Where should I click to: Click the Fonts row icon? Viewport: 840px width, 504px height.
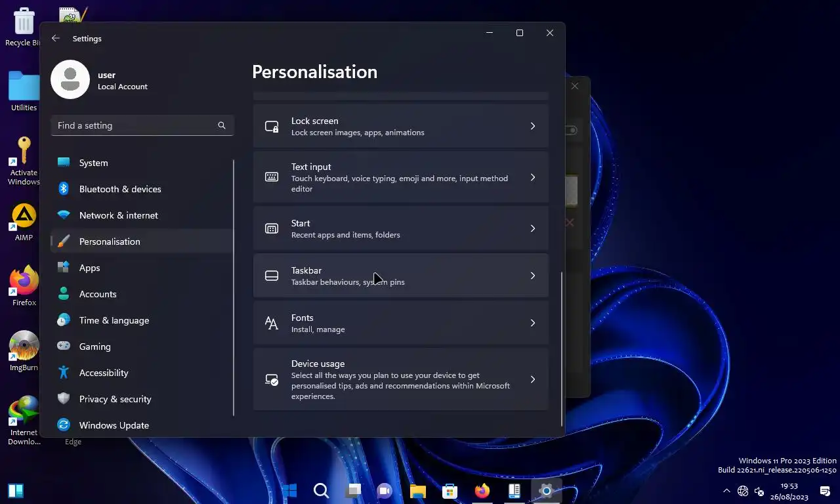point(272,323)
